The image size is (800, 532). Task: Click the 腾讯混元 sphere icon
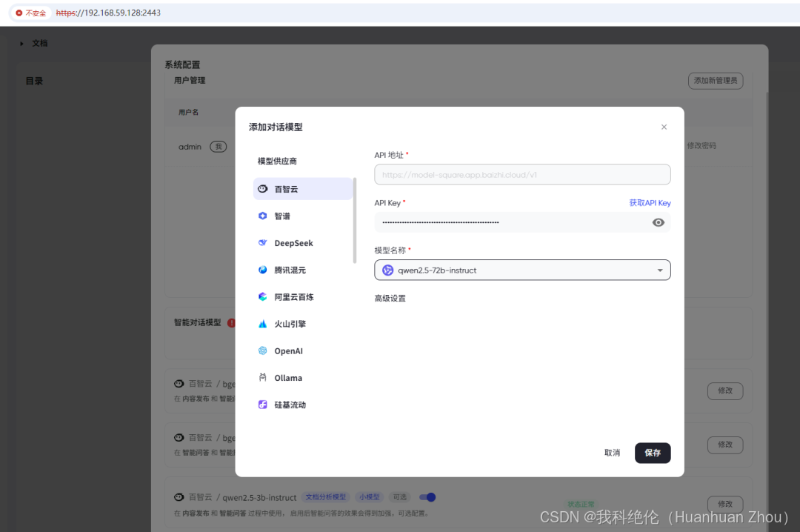click(x=263, y=270)
